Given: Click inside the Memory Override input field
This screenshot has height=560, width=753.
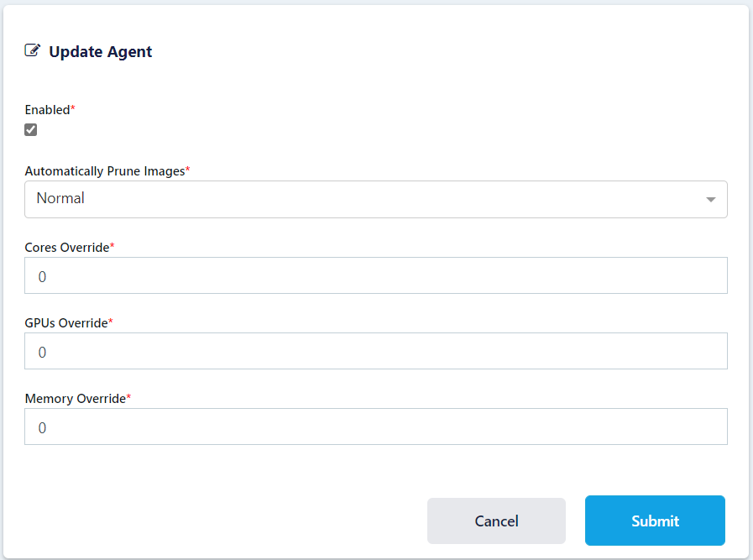Looking at the screenshot, I should pyautogui.click(x=376, y=427).
